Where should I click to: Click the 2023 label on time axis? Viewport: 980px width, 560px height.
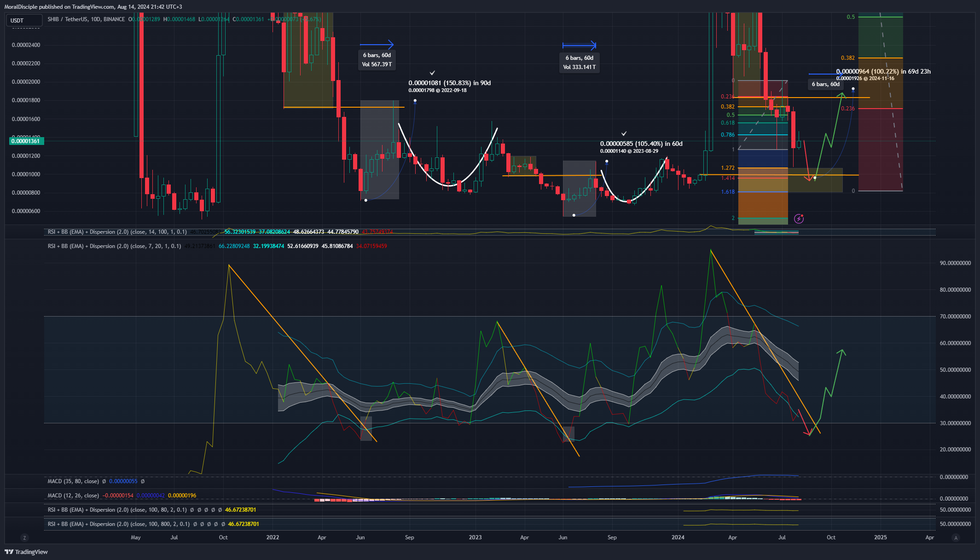[475, 537]
